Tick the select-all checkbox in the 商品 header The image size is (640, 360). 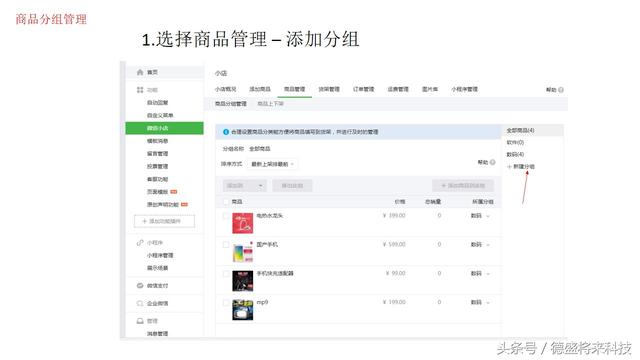(x=226, y=202)
